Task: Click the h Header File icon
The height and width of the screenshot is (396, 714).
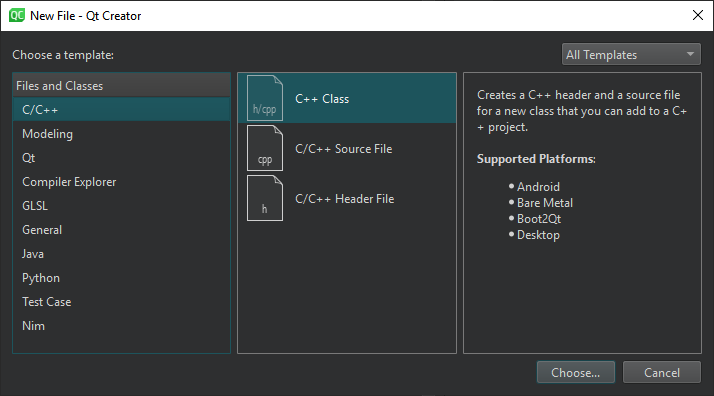Action: tap(265, 198)
